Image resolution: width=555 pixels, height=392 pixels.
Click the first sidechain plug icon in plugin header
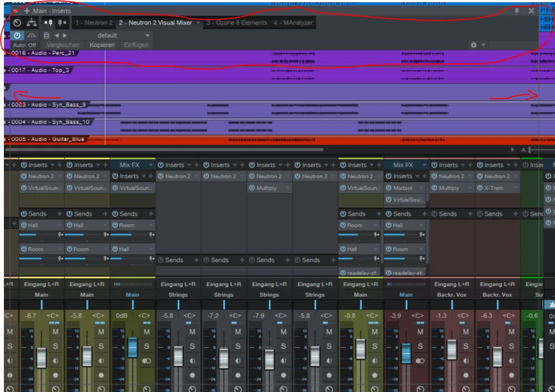coord(48,23)
